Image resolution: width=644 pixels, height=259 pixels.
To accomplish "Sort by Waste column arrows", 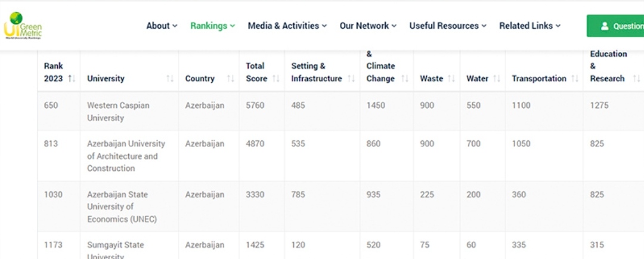I will pos(451,79).
